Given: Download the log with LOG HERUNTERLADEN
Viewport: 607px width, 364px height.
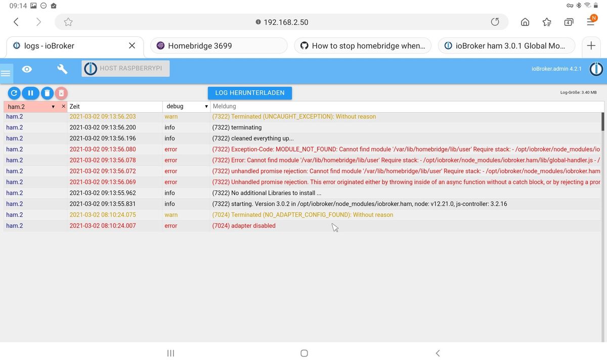Looking at the screenshot, I should coord(250,93).
